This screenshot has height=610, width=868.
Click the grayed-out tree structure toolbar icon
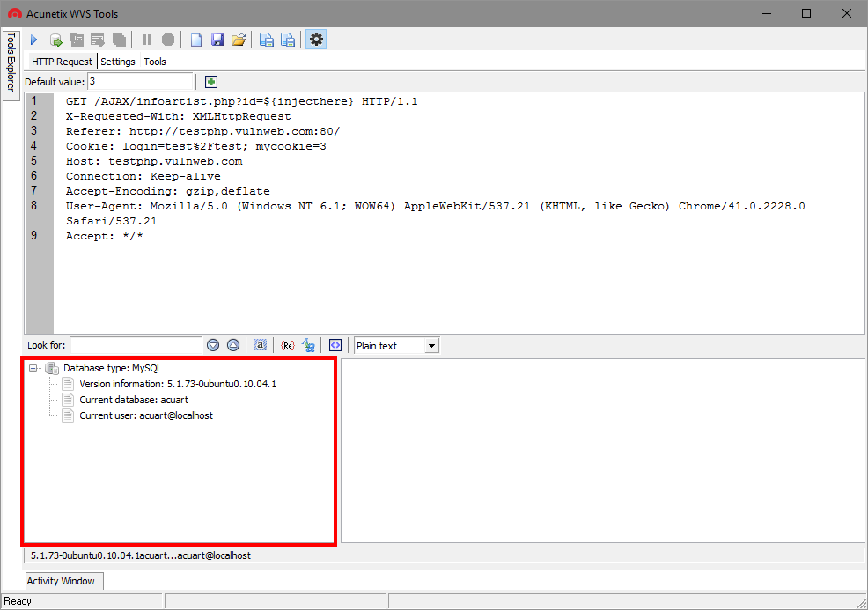coord(77,40)
